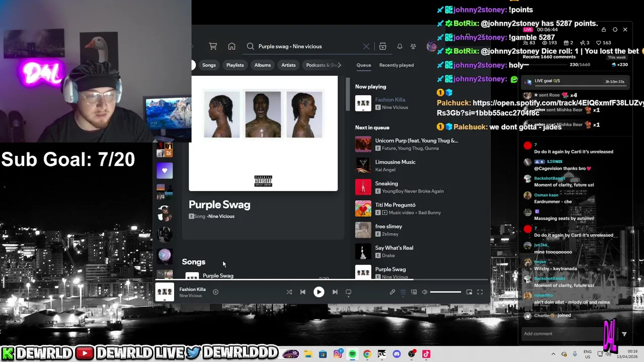The image size is (644, 362).
Task: Switch to the Recently played tab
Action: [396, 65]
